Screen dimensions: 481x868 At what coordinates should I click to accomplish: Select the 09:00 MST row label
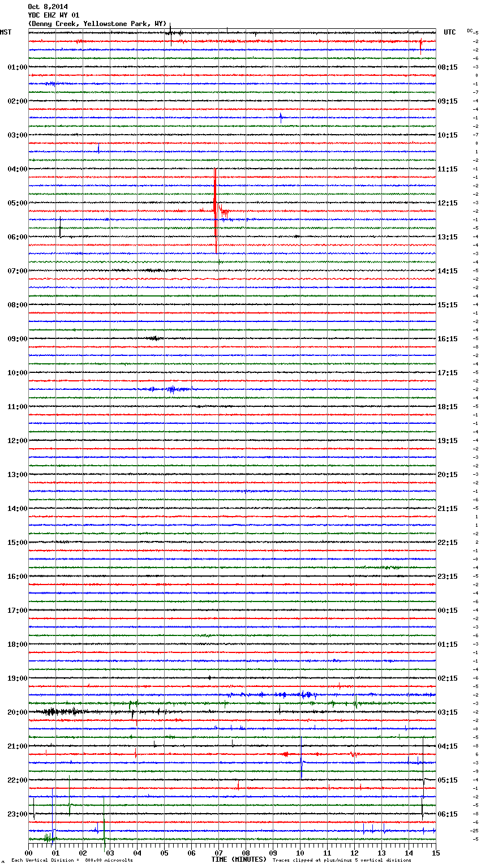tap(18, 339)
